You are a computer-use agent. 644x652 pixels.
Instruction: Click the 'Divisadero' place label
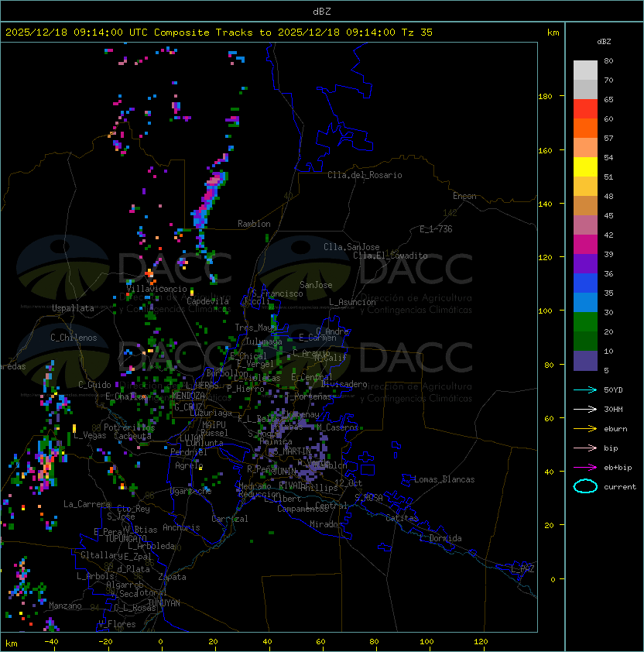(344, 384)
